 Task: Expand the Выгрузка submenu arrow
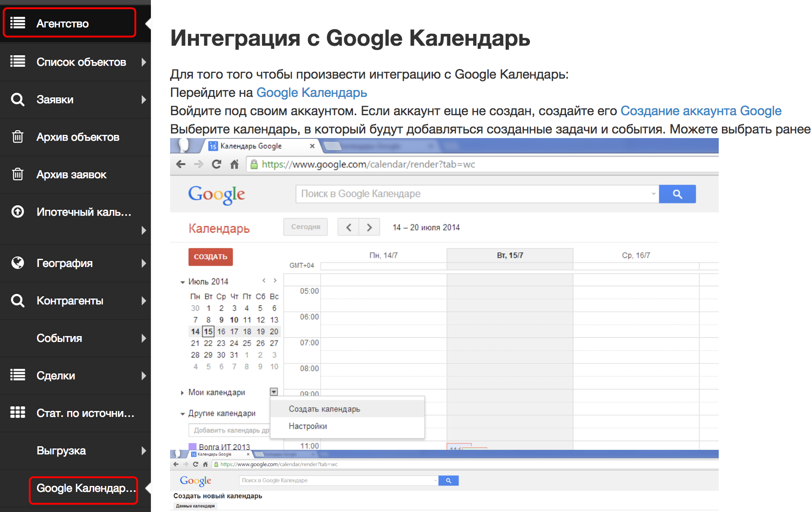[144, 450]
